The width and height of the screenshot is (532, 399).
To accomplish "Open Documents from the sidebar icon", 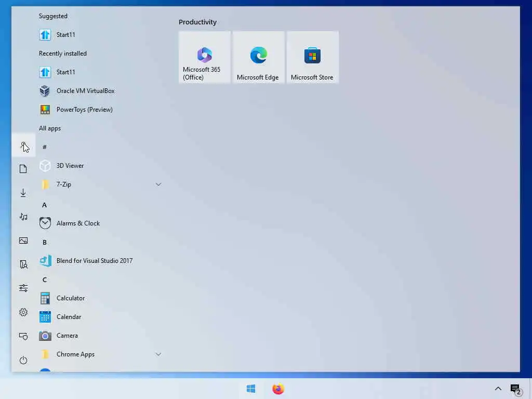I will 23,169.
